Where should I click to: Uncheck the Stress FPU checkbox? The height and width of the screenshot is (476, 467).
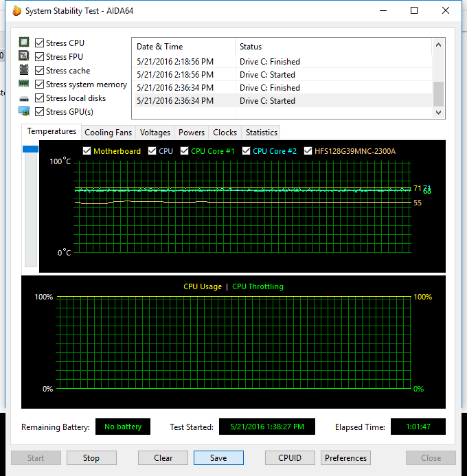click(x=39, y=56)
